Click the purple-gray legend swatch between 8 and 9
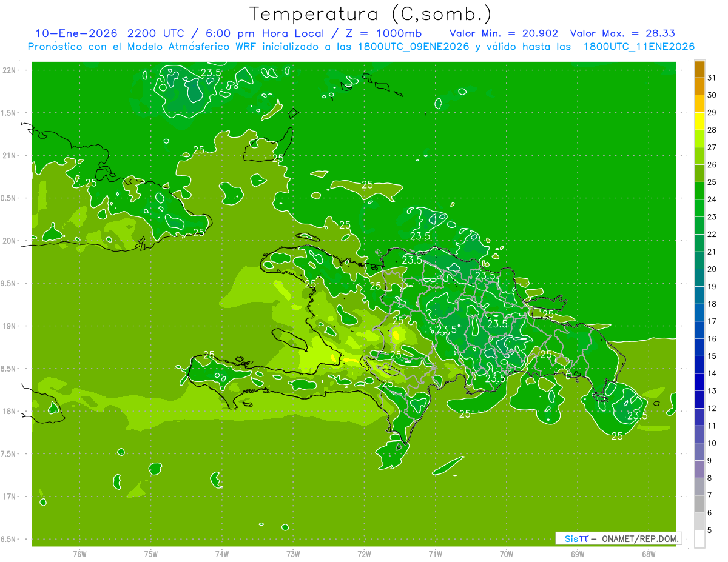728x562 pixels. pos(699,469)
